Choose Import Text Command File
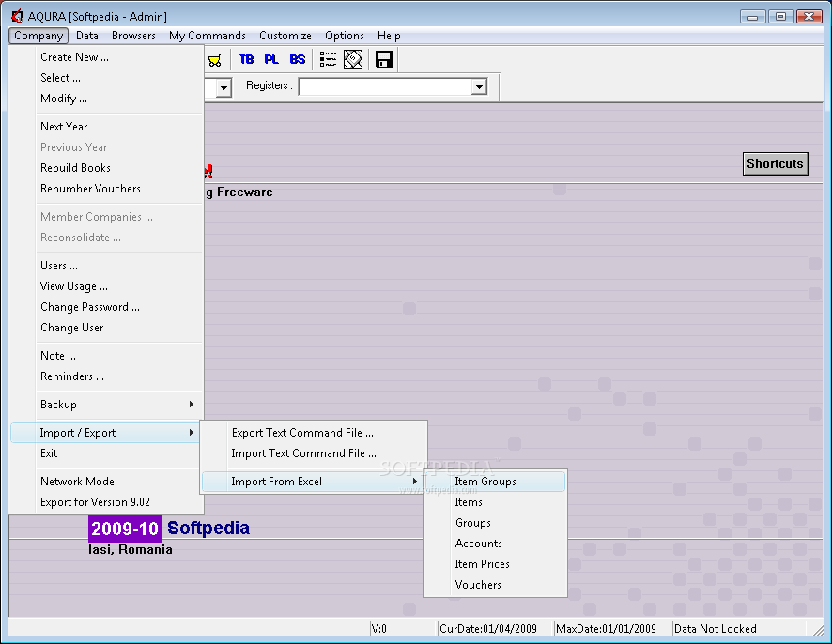Viewport: 832px width, 644px height. pos(313,453)
